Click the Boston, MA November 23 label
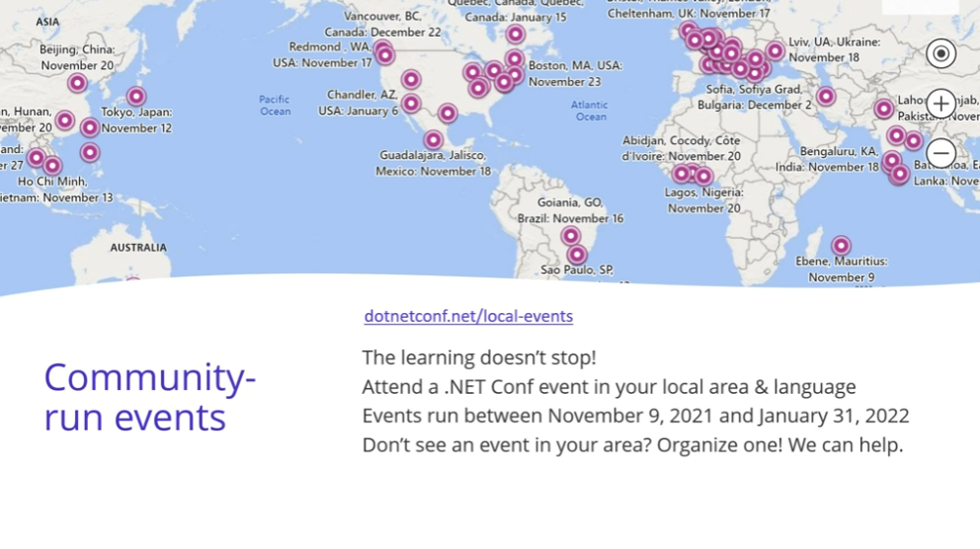Screen dimensions: 980x549 pos(575,74)
